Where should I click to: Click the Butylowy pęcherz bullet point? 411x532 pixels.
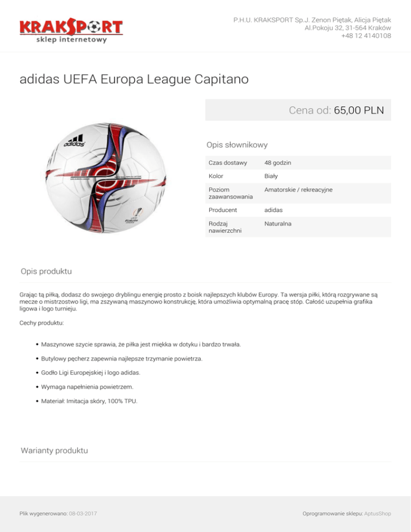(121, 358)
